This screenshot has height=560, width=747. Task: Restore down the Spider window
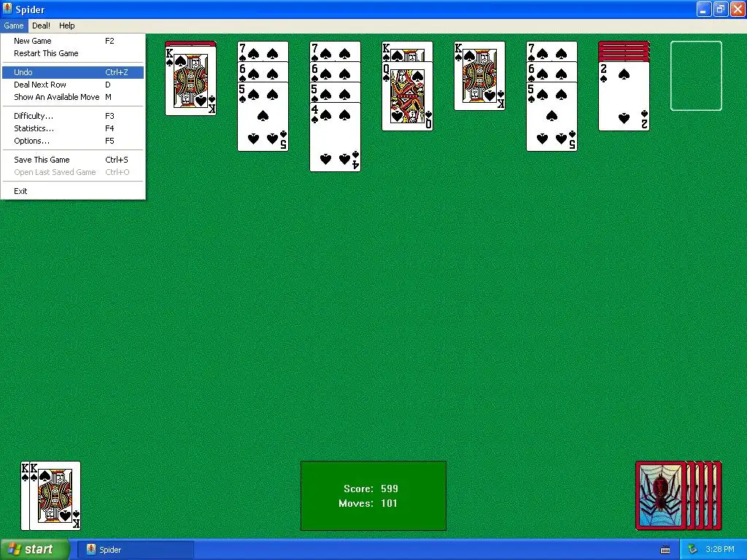point(720,9)
